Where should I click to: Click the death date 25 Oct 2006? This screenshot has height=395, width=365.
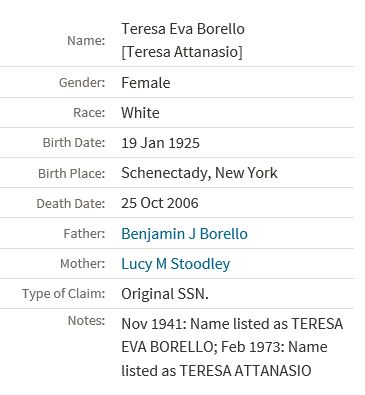pyautogui.click(x=160, y=203)
